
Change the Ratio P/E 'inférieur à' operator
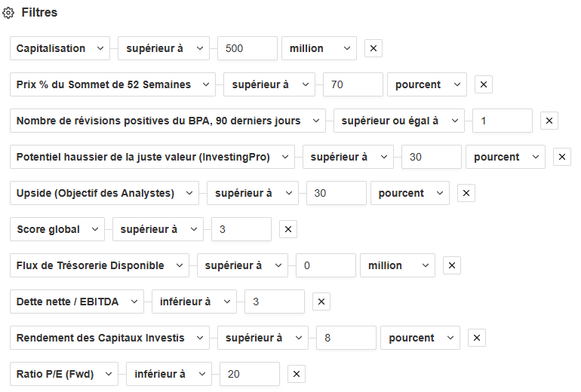[168, 374]
